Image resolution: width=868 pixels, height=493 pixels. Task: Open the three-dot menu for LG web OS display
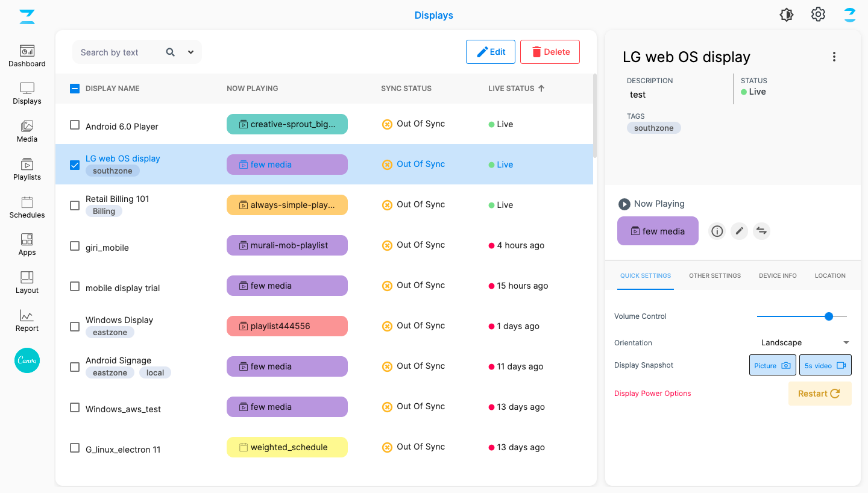[834, 57]
